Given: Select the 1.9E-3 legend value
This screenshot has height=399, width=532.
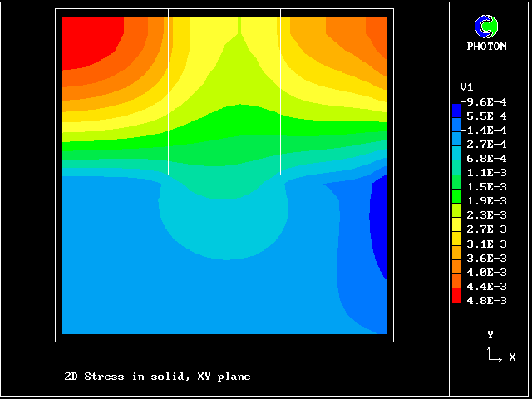Looking at the screenshot, I should [x=486, y=201].
